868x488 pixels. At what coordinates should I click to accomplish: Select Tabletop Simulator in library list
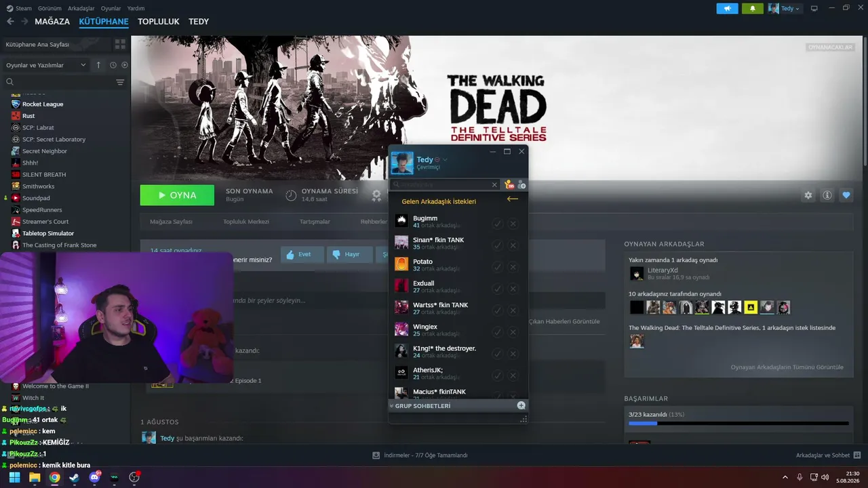click(48, 233)
